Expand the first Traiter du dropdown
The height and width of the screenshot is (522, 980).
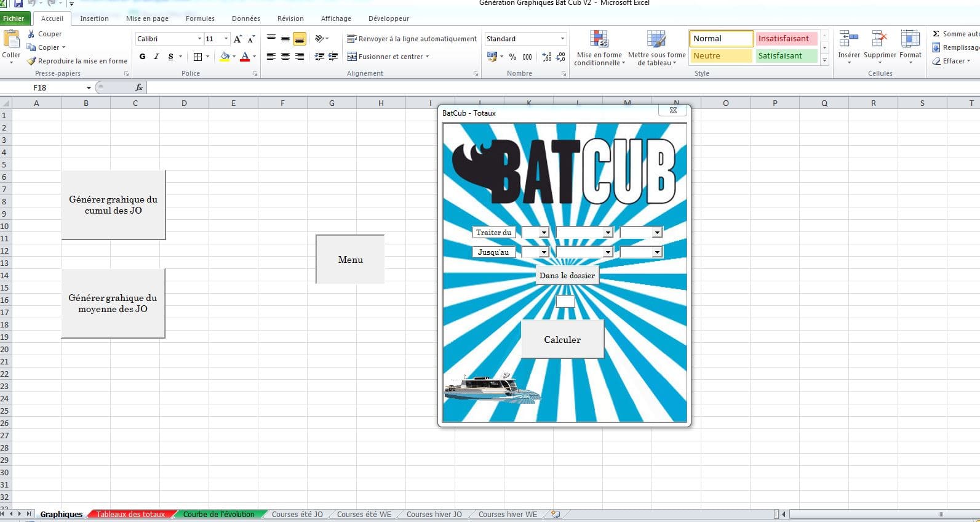click(544, 233)
